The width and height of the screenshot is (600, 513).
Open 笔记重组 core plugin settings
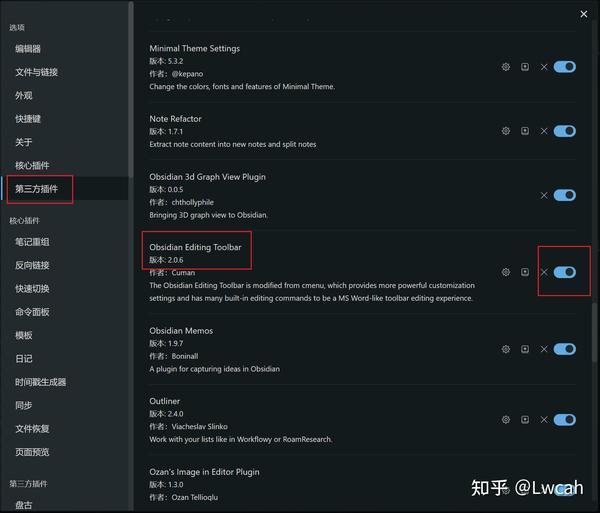tap(32, 242)
